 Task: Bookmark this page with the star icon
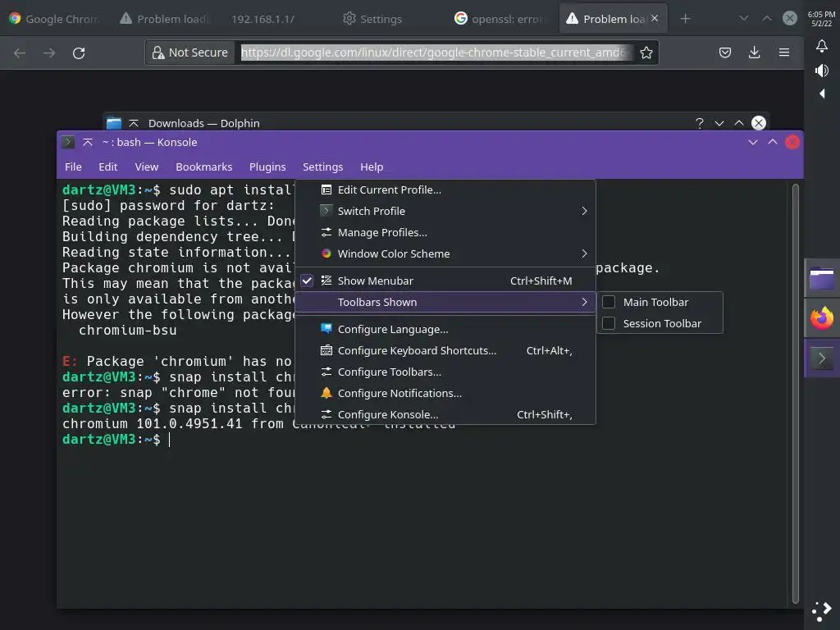pos(646,52)
